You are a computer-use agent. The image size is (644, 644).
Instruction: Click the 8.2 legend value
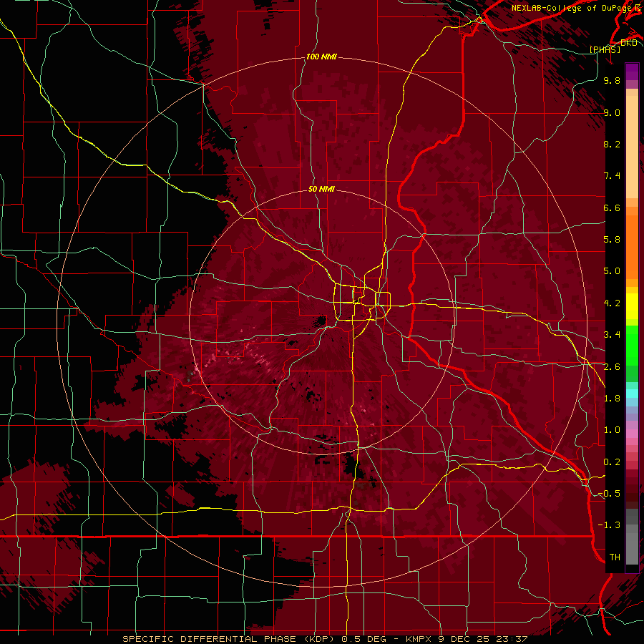(x=612, y=144)
